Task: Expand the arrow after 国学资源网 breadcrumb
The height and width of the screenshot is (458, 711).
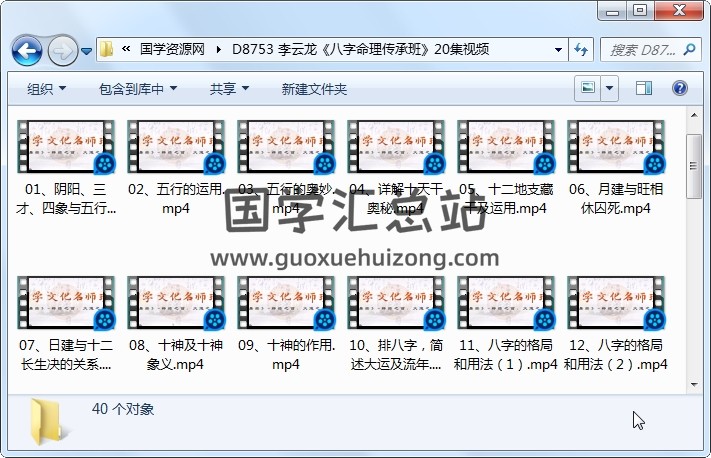Action: pyautogui.click(x=219, y=49)
